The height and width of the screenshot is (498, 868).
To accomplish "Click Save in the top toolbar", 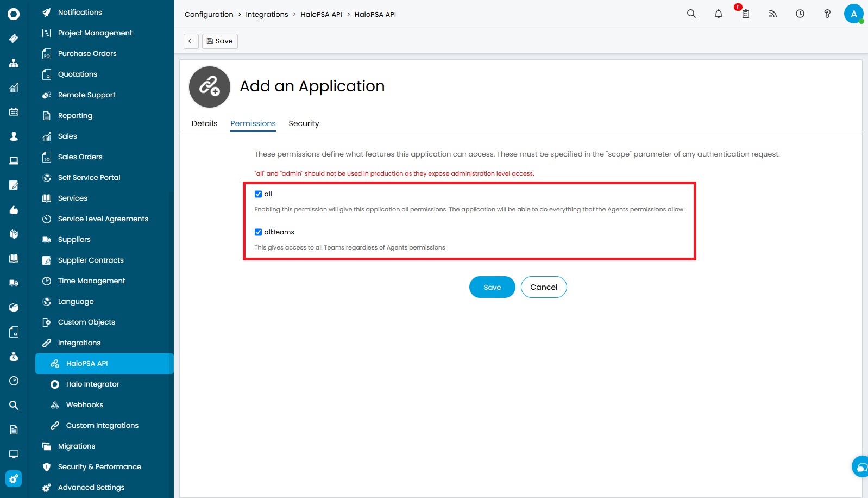I will [x=220, y=41].
